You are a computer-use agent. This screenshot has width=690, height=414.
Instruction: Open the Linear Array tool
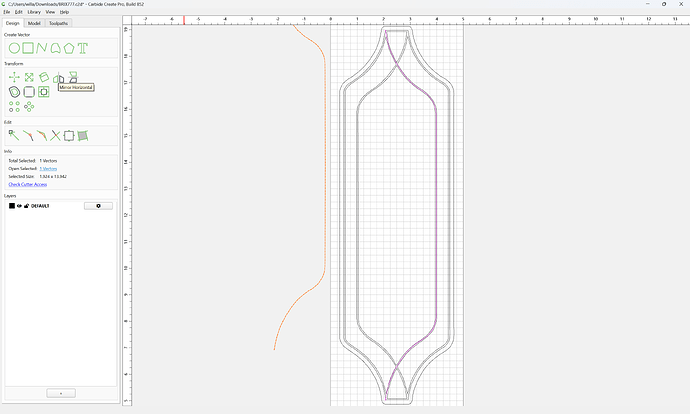(14, 106)
